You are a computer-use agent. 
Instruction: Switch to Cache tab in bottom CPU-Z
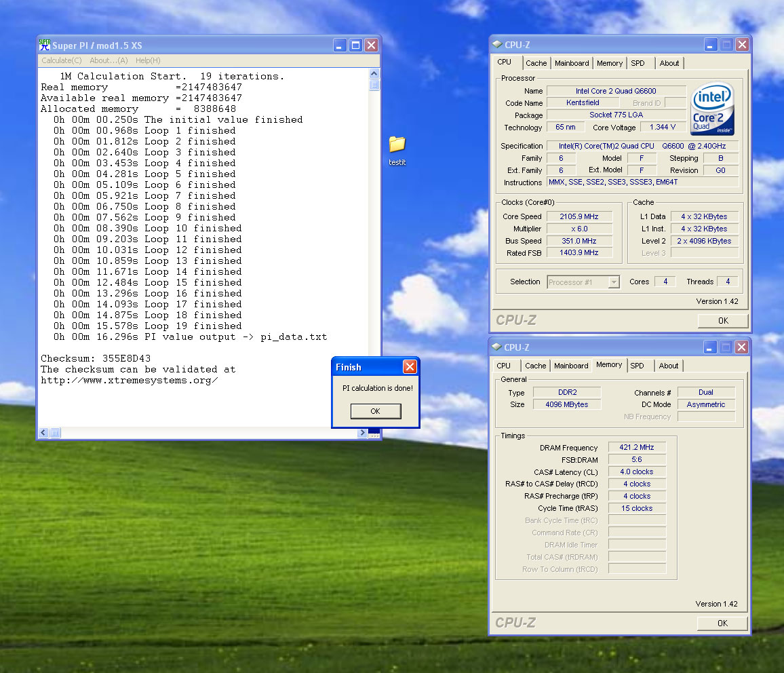coord(536,366)
